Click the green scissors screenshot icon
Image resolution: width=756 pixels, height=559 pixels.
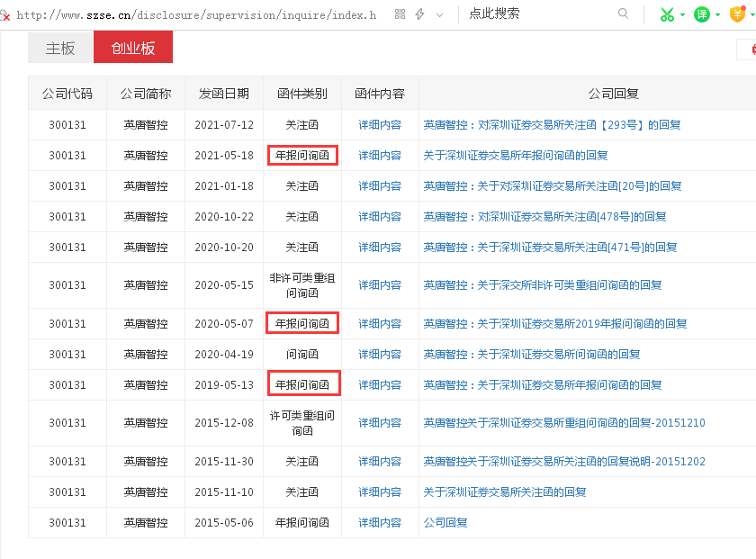coord(667,14)
